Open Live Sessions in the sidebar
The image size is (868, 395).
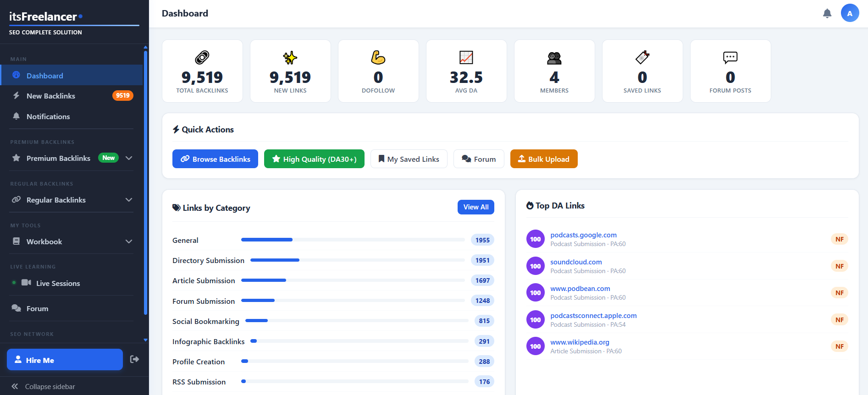click(x=72, y=283)
